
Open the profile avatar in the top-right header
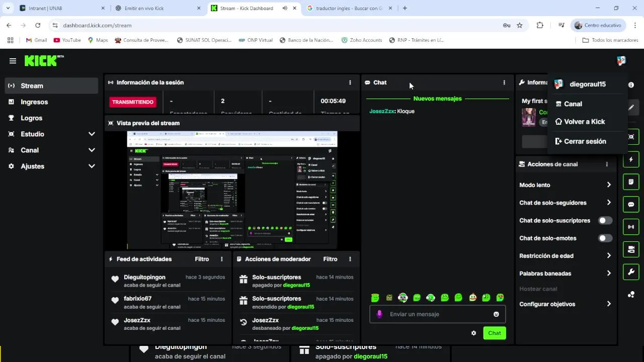point(621,61)
